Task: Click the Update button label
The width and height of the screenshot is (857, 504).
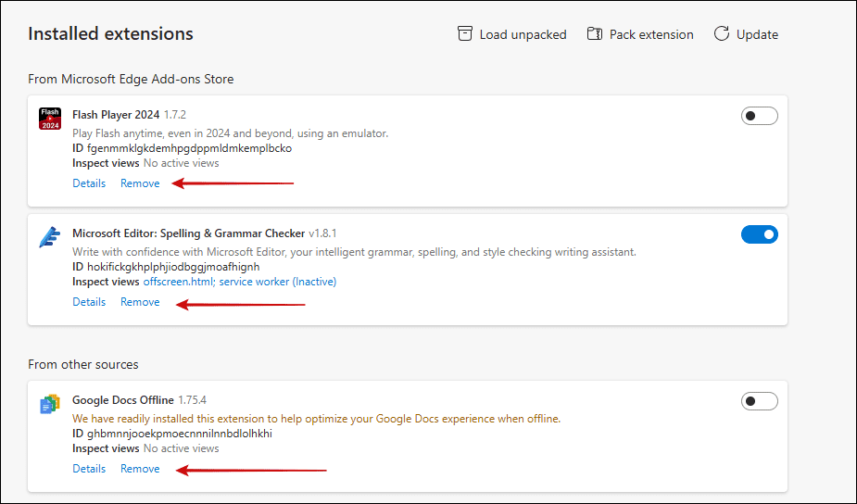Action: click(757, 34)
